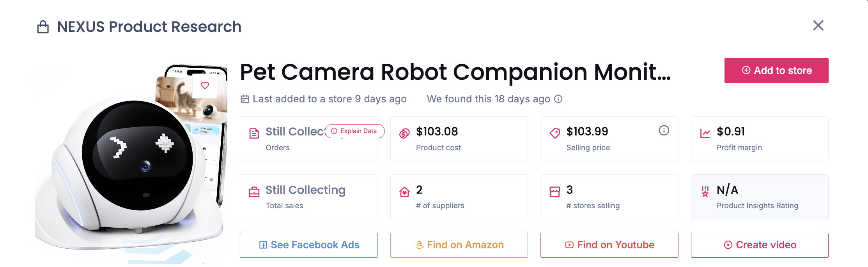Viewport: 868px width, 267px height.
Task: Open the Explain Data tooltip button
Action: pos(354,131)
